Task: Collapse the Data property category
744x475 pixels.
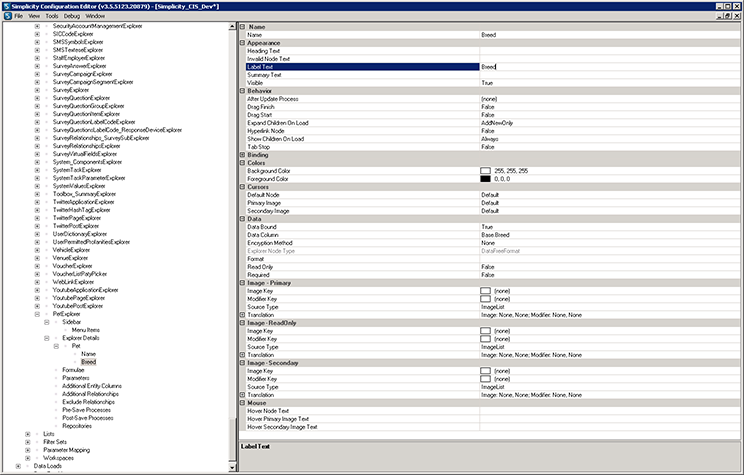Action: click(x=242, y=219)
